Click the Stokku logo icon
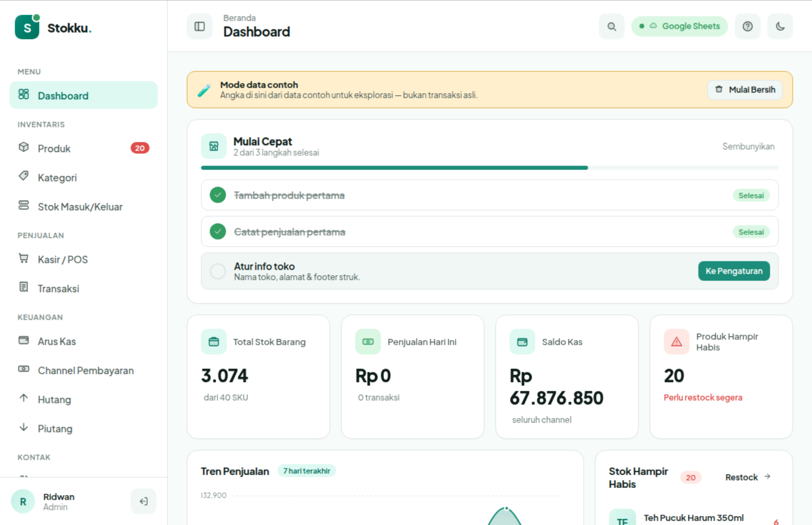This screenshot has height=525, width=812. point(27,27)
